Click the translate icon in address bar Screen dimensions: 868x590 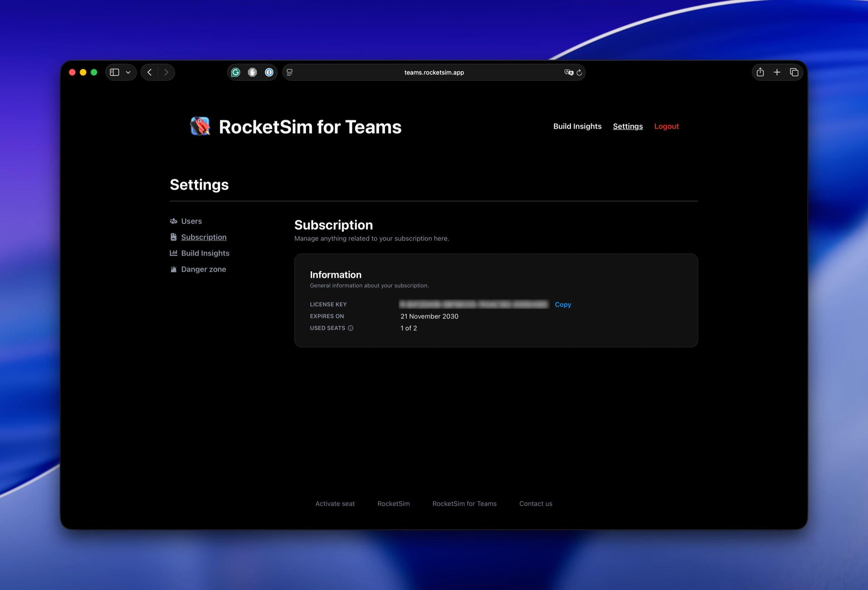pos(569,72)
